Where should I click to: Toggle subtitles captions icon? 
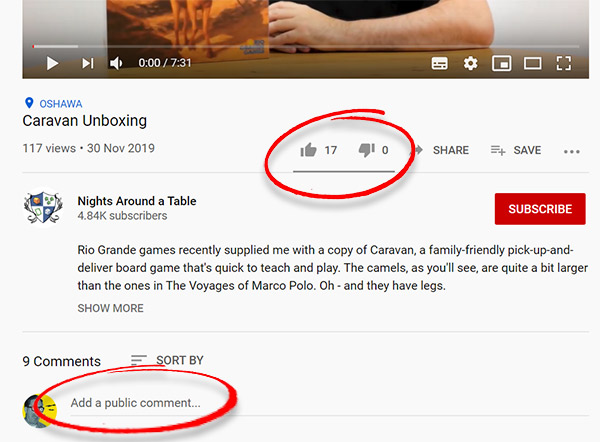tap(439, 63)
